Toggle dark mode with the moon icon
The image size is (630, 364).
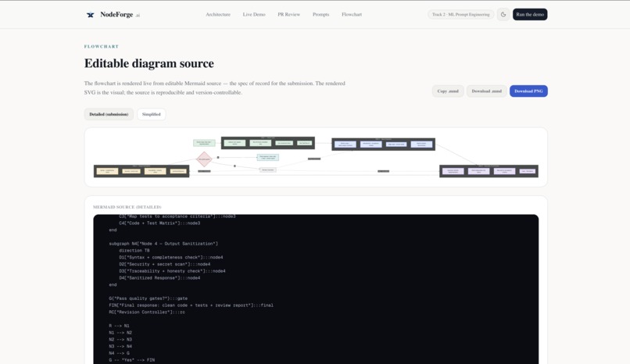click(x=503, y=14)
